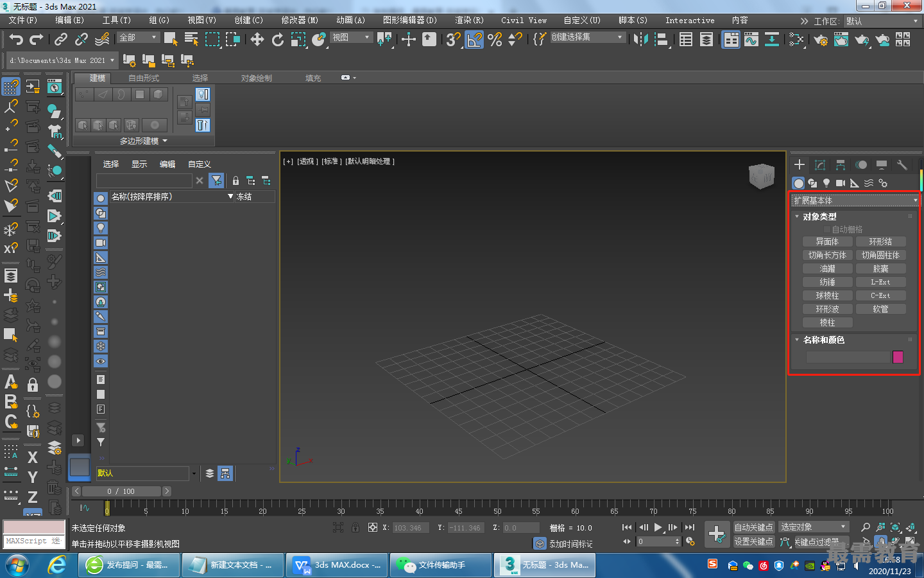The image size is (924, 578).
Task: Open the Create tab plus icon in command panel
Action: click(800, 164)
